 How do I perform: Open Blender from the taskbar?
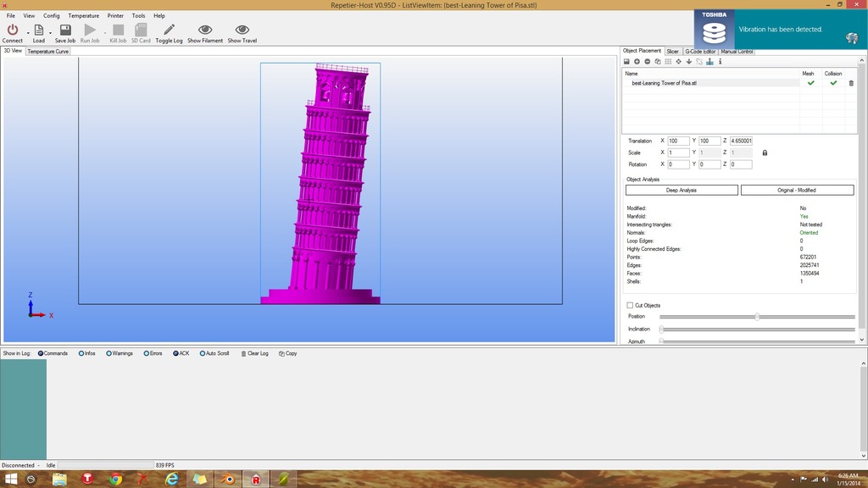pos(228,480)
